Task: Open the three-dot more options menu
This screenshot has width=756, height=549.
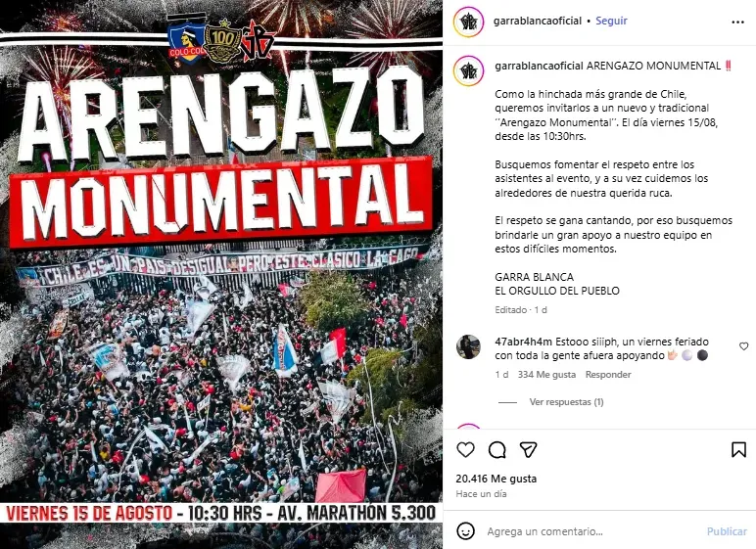Action: [737, 23]
